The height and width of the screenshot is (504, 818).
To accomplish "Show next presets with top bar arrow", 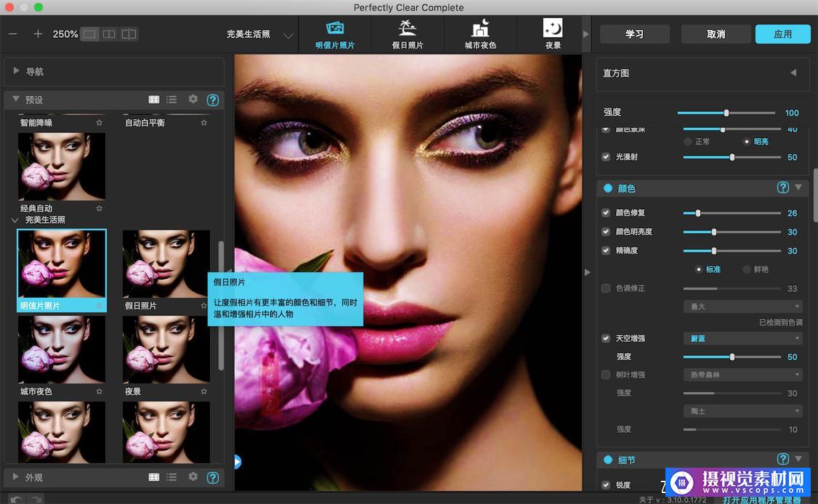I will (586, 34).
